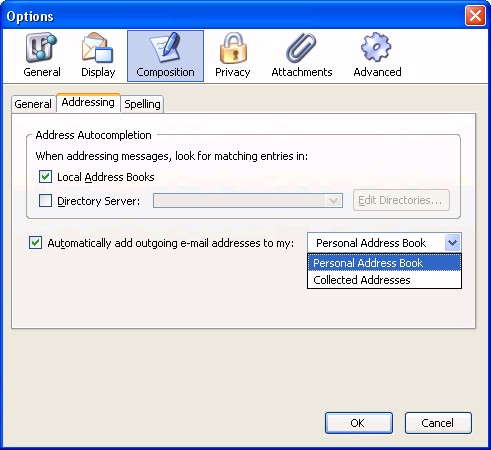Switch to the Spelling tab
Viewport: 491px width, 450px height.
[142, 104]
